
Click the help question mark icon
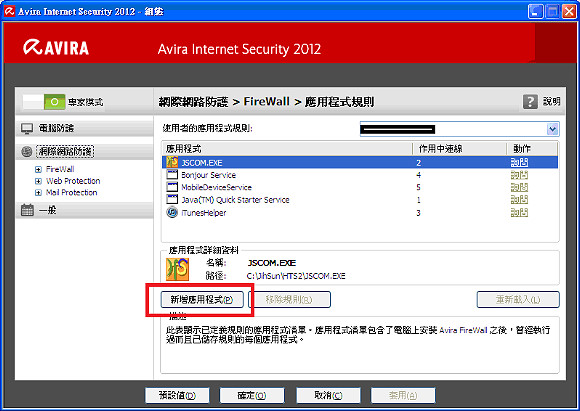(530, 101)
